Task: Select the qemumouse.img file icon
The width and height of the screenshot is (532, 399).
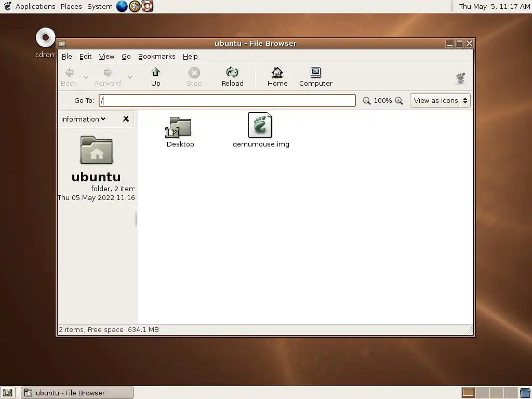Action: [x=260, y=125]
